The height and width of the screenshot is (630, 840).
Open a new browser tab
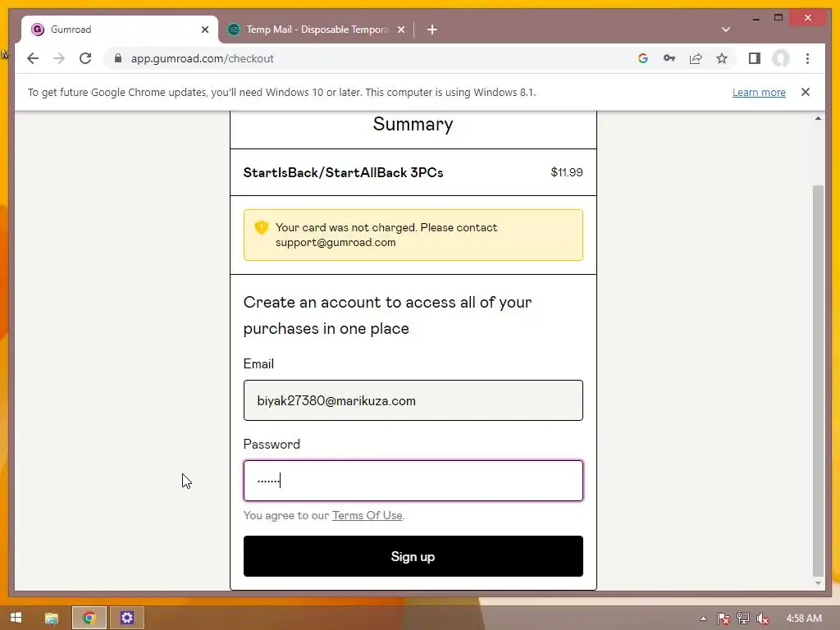coord(432,30)
